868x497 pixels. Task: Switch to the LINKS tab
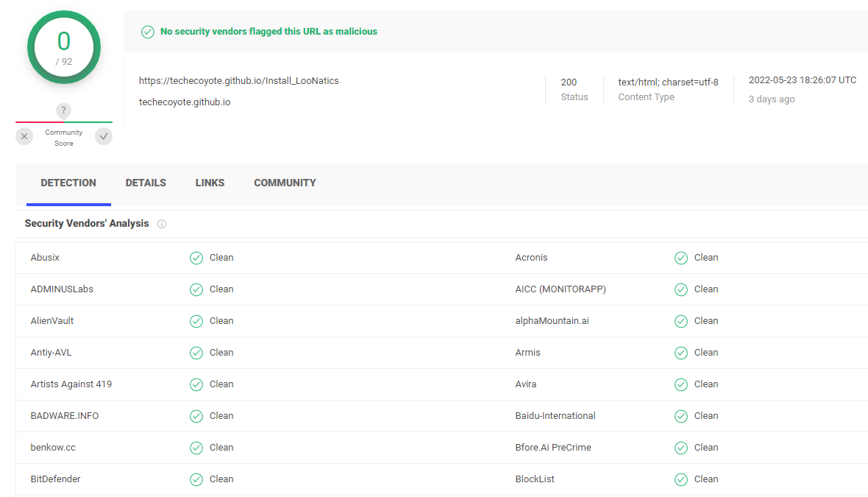pos(210,183)
